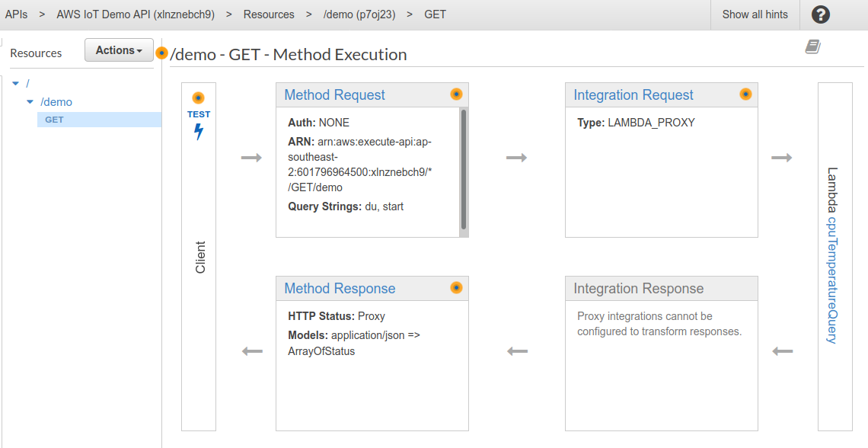Open Resources breadcrumb item
Viewport: 868px width, 448px height.
[x=269, y=14]
